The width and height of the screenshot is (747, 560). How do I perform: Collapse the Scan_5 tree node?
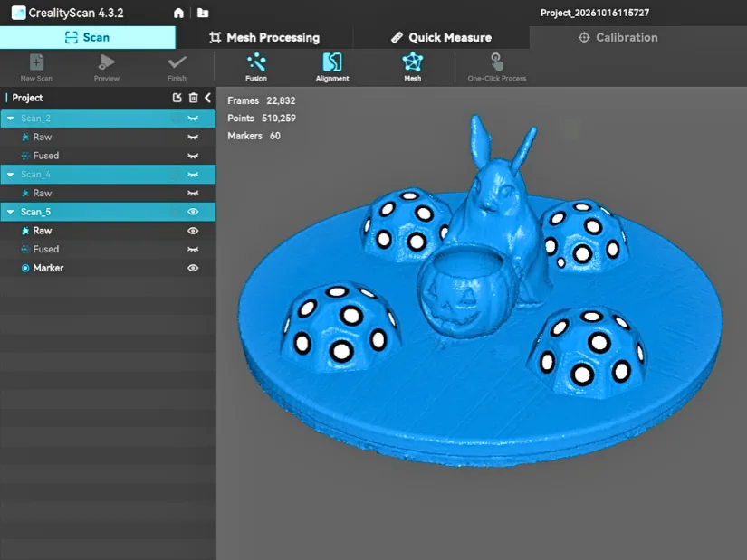tap(11, 212)
